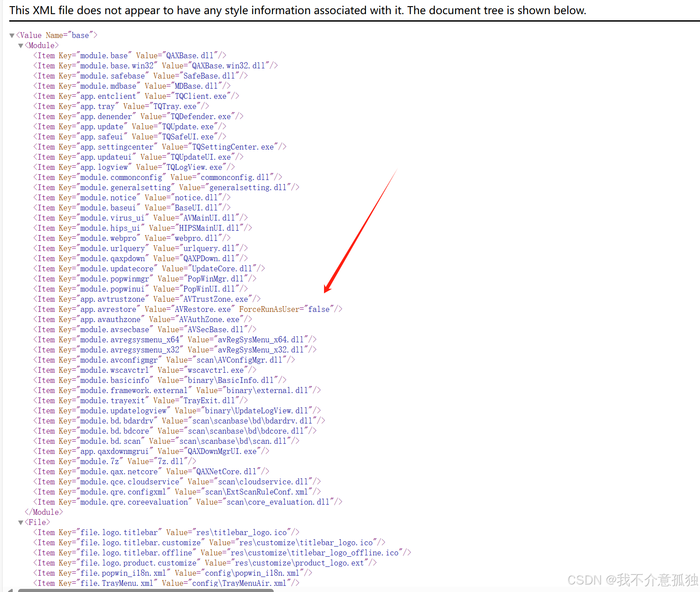
Task: Select the app.entclient TQClient.exe line
Action: point(136,96)
